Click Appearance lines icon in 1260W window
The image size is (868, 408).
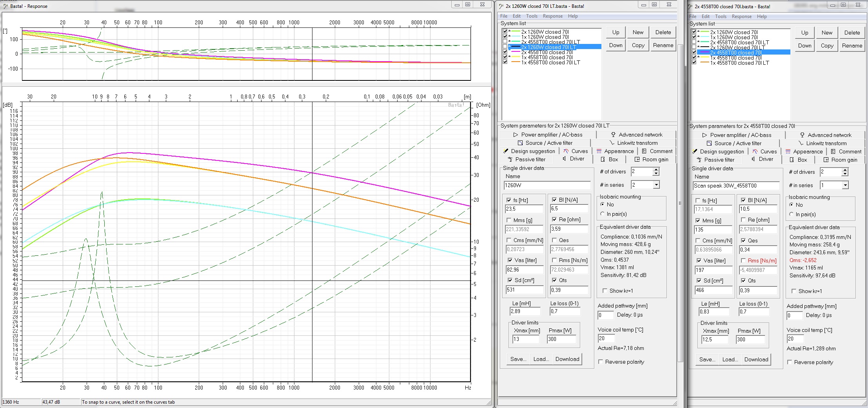pyautogui.click(x=599, y=151)
